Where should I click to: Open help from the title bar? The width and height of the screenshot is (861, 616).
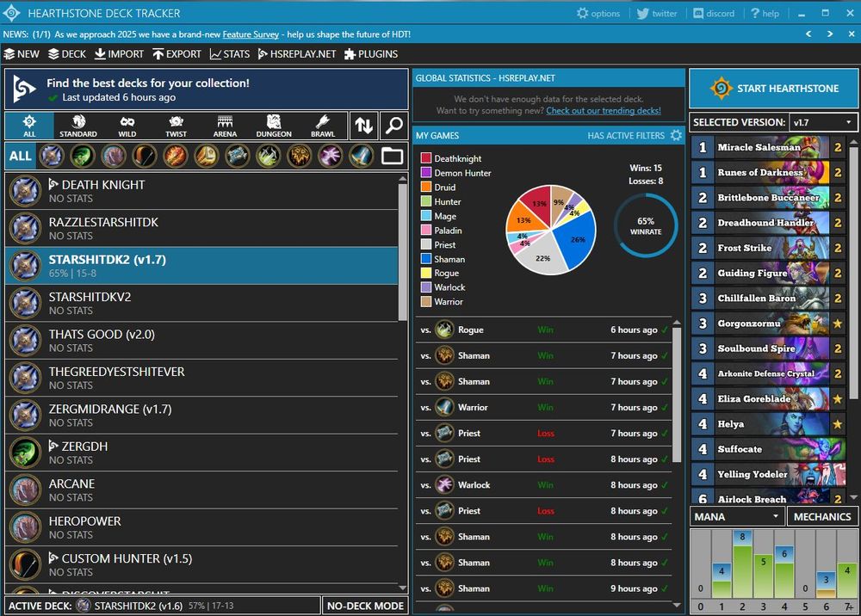tap(765, 13)
